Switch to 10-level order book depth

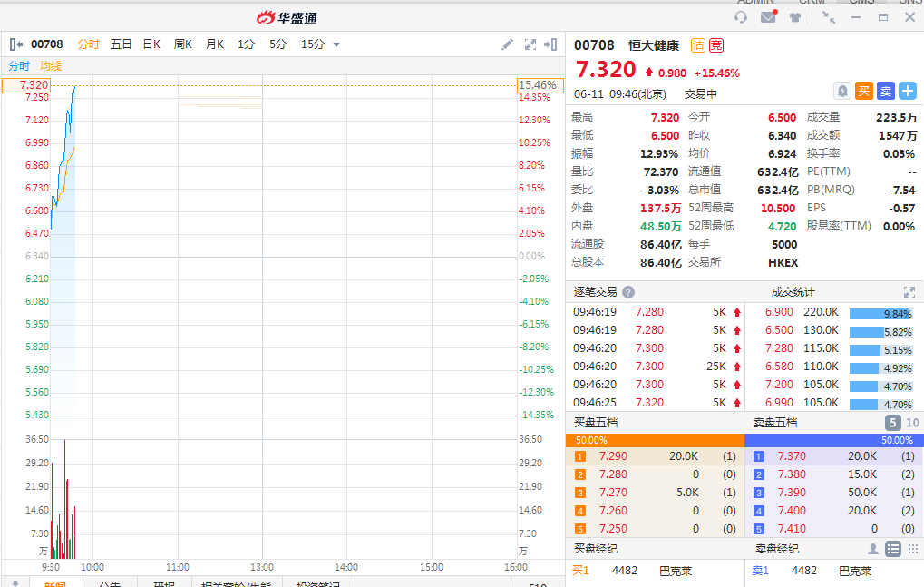click(912, 423)
